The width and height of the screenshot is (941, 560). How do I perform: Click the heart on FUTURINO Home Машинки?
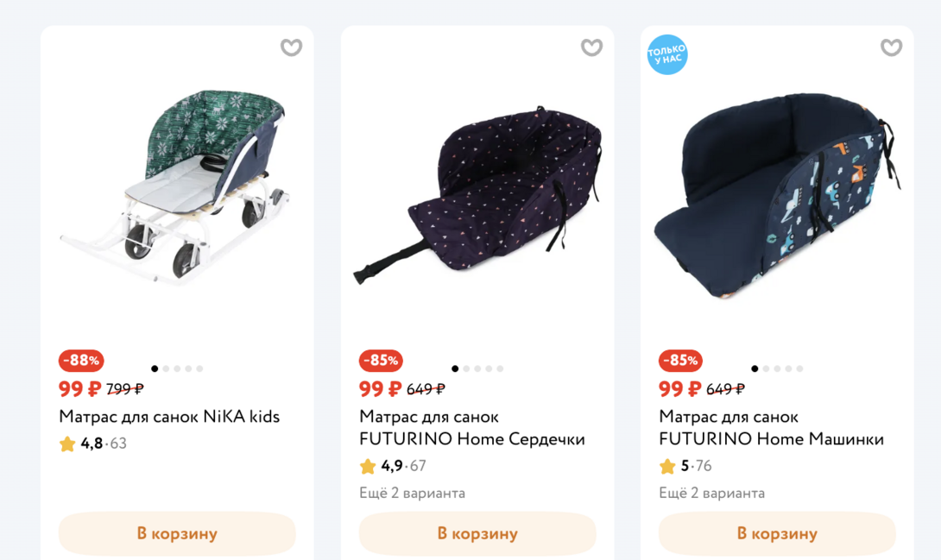click(891, 47)
